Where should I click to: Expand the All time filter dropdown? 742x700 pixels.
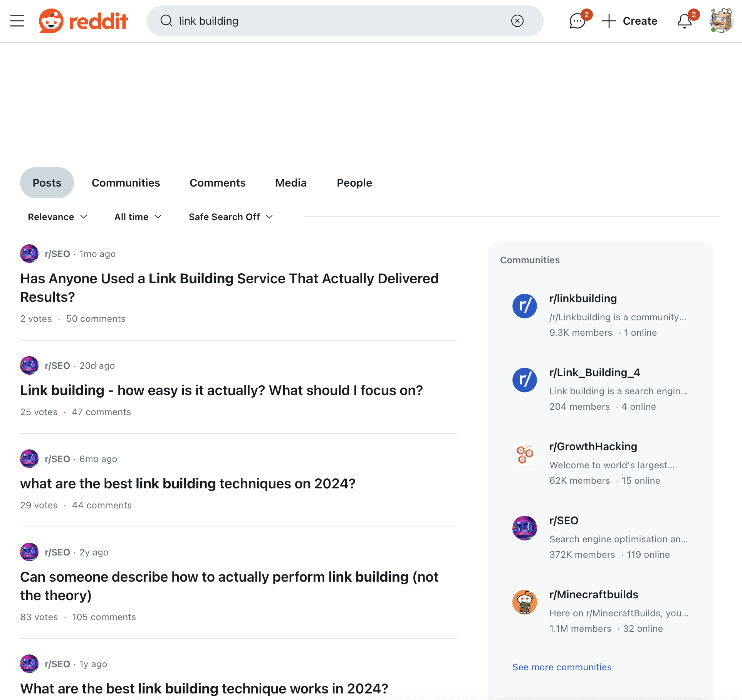point(137,217)
